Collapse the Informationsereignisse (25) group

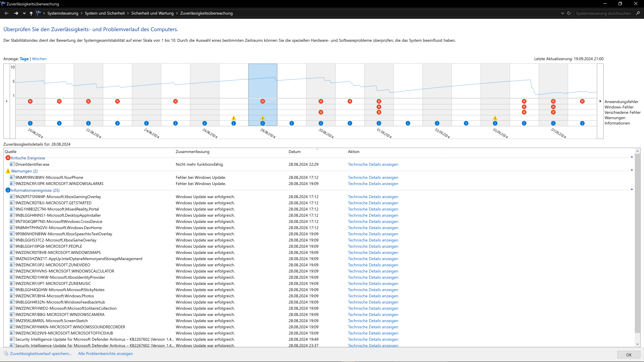(x=632, y=189)
